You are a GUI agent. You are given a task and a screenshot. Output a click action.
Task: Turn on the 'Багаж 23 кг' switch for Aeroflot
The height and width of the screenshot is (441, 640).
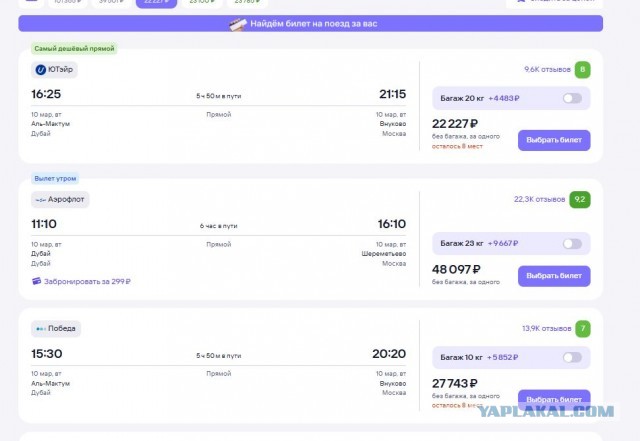point(572,244)
